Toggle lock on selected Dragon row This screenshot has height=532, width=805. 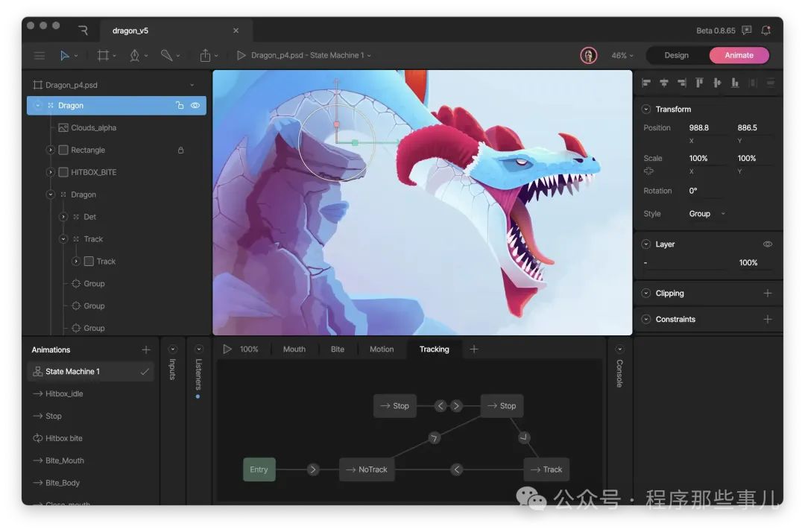[180, 105]
